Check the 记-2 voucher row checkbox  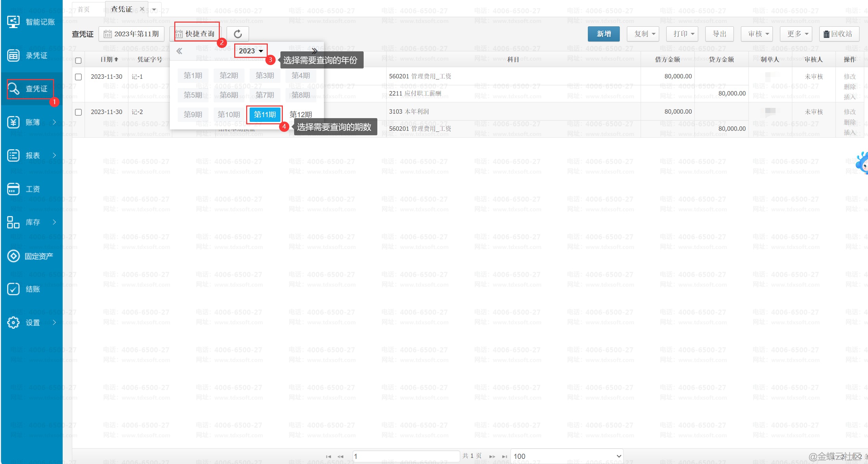[78, 112]
